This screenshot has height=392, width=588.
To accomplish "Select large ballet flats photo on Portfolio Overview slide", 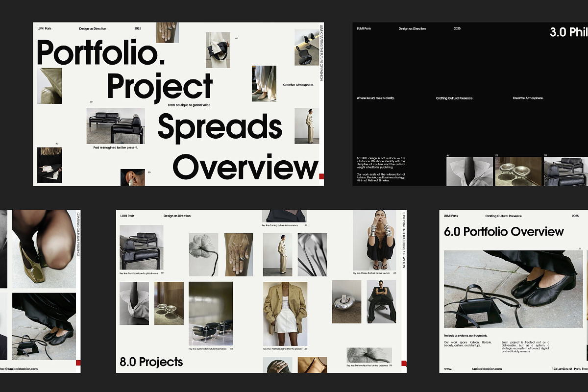I will point(514,289).
